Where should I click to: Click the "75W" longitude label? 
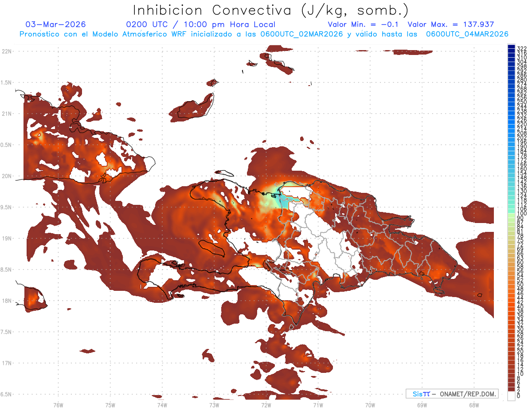coord(110,405)
